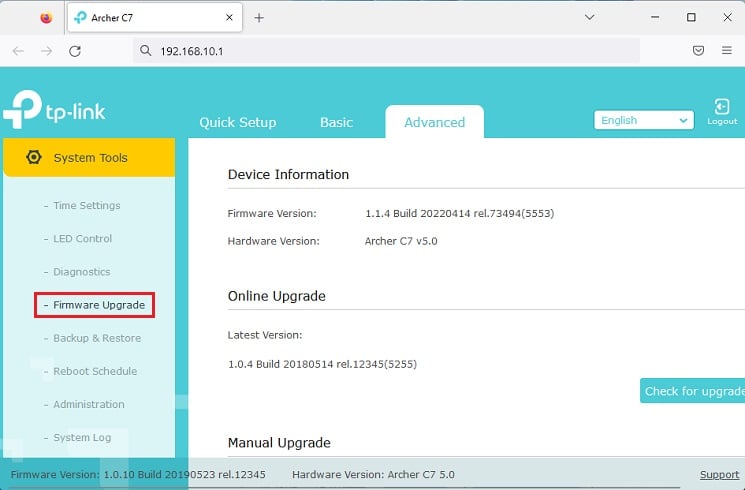Click the back navigation arrow
The height and width of the screenshot is (490, 745).
pos(18,51)
